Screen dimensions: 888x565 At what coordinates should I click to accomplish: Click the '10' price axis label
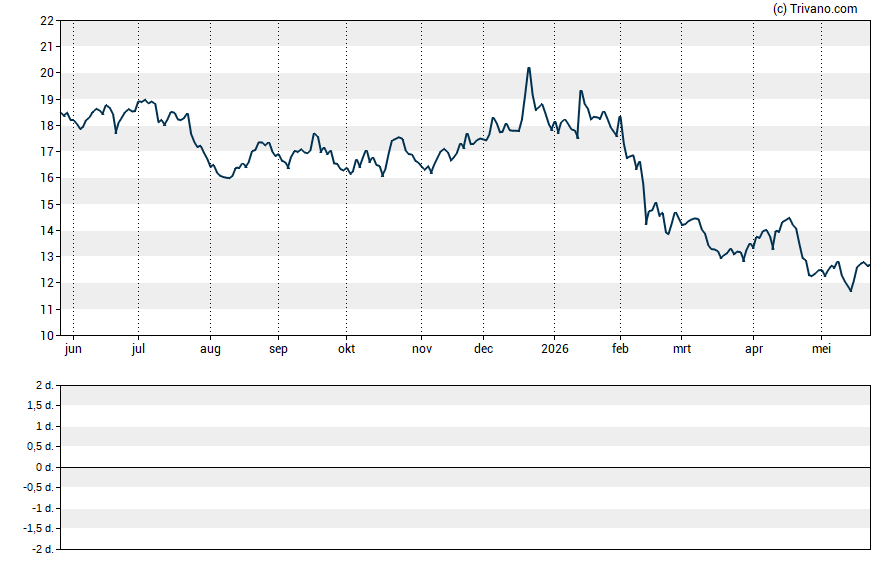47,335
